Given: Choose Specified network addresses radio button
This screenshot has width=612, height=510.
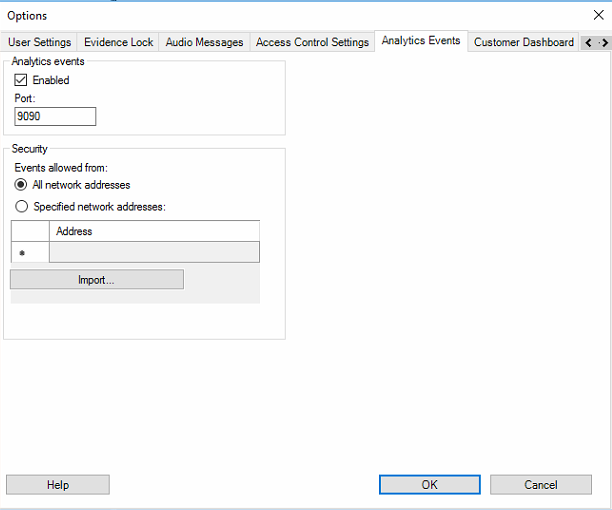Looking at the screenshot, I should coord(21,207).
